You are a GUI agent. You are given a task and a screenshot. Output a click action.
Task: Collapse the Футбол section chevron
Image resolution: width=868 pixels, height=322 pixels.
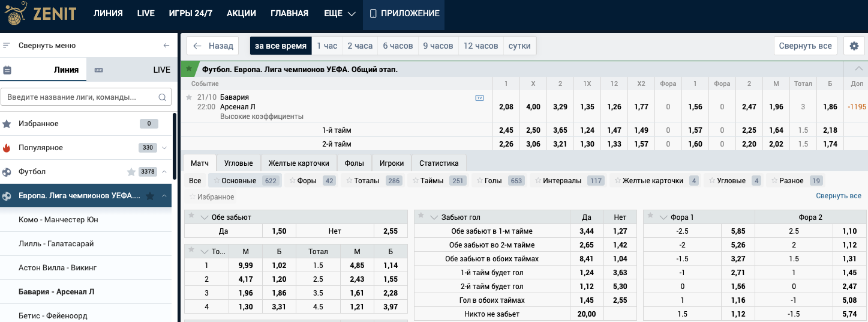tap(164, 172)
